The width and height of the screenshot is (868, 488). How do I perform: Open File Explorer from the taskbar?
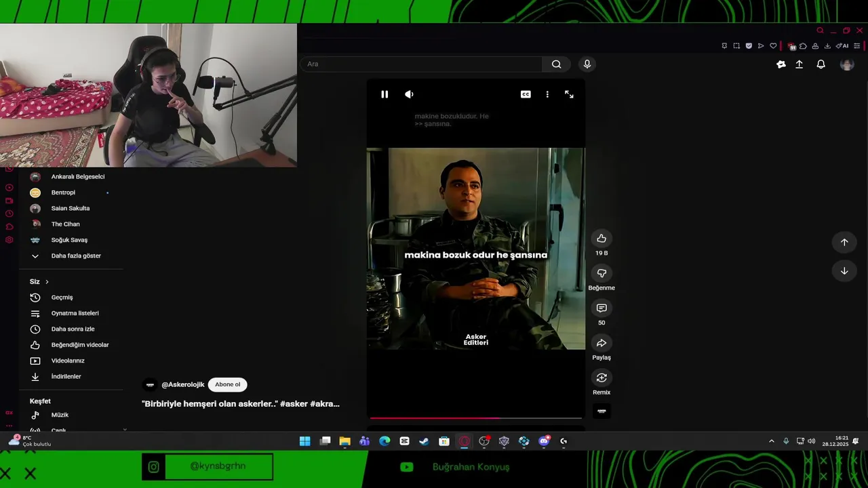pos(344,441)
